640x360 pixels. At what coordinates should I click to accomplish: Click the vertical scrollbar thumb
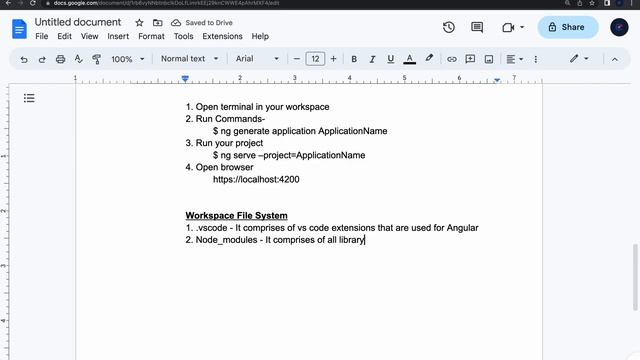(x=635, y=277)
